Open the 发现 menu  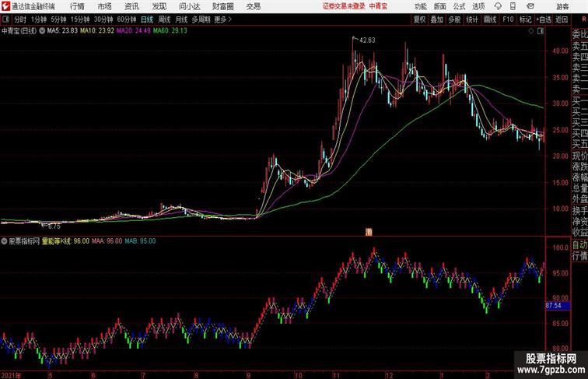pyautogui.click(x=159, y=6)
